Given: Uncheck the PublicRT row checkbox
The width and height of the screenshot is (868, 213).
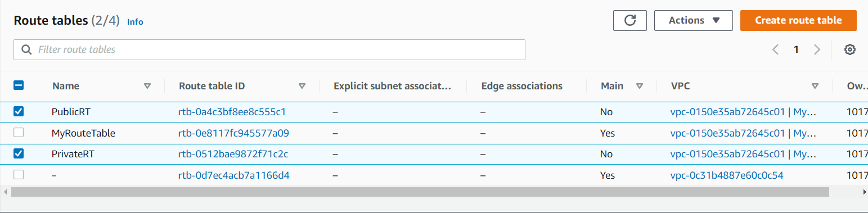Looking at the screenshot, I should pyautogui.click(x=19, y=111).
